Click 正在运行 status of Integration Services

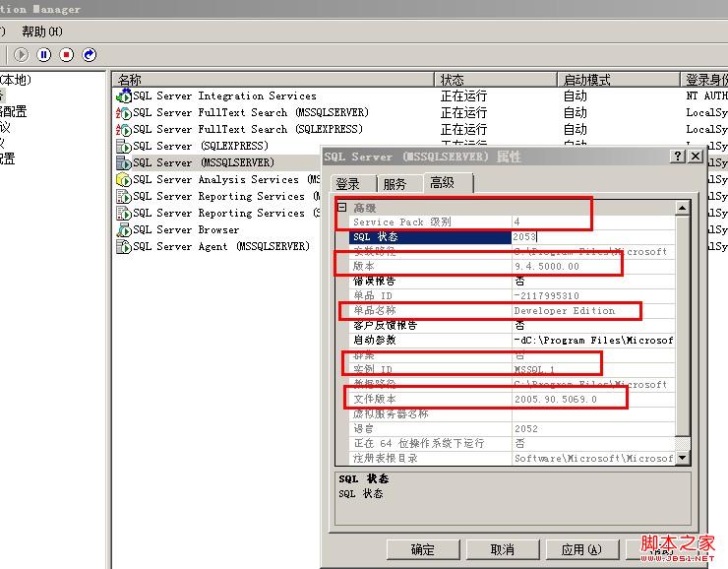click(463, 96)
